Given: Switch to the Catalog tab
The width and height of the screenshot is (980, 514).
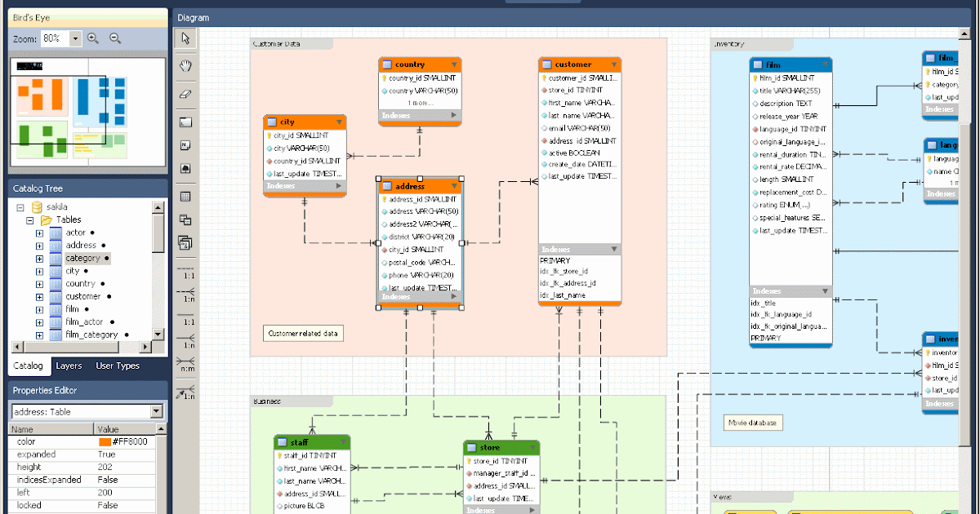Looking at the screenshot, I should (29, 366).
